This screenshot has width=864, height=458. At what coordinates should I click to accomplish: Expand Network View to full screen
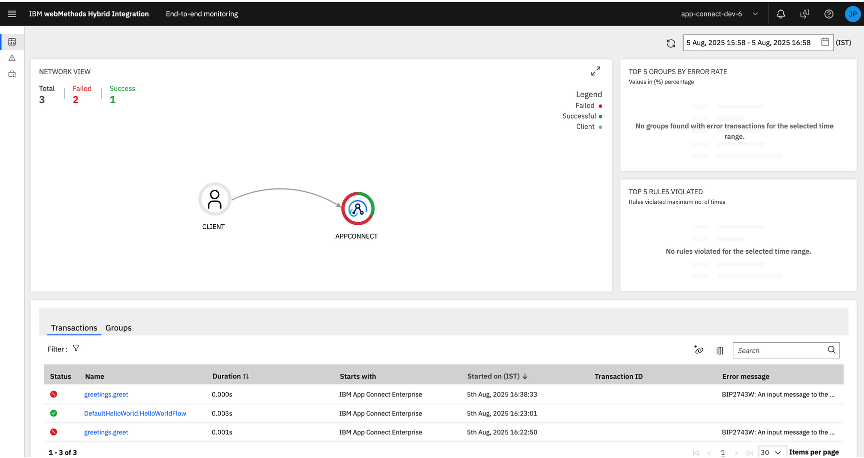[x=595, y=71]
